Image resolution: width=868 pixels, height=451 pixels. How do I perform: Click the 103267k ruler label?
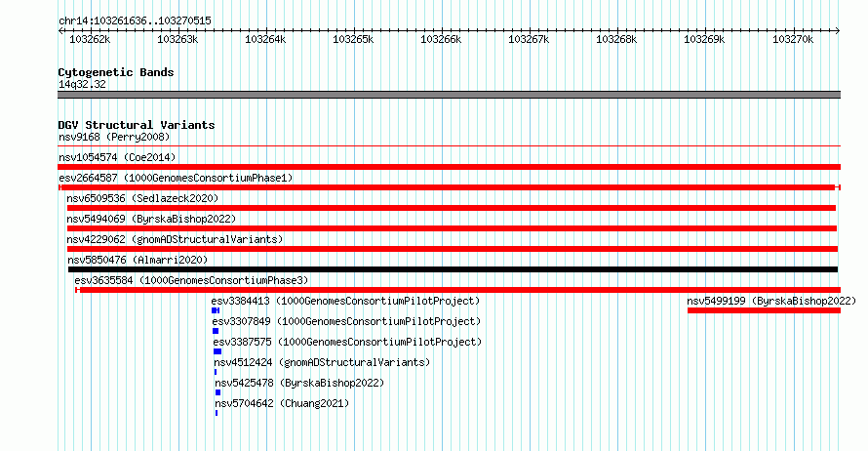point(529,39)
